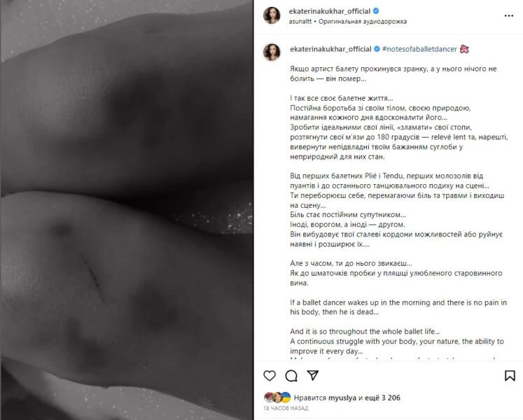Open the Оригинальная аудиодорожка audio page
Image resolution: width=523 pixels, height=420 pixels.
coord(363,22)
